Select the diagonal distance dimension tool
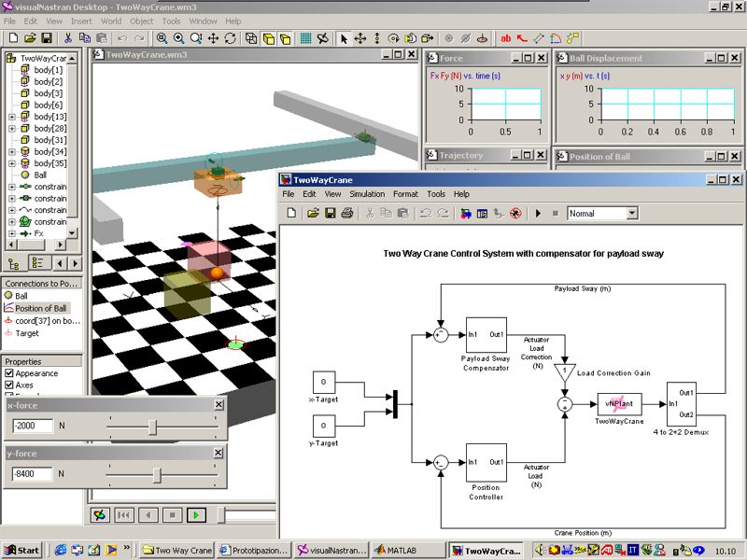 pyautogui.click(x=539, y=38)
